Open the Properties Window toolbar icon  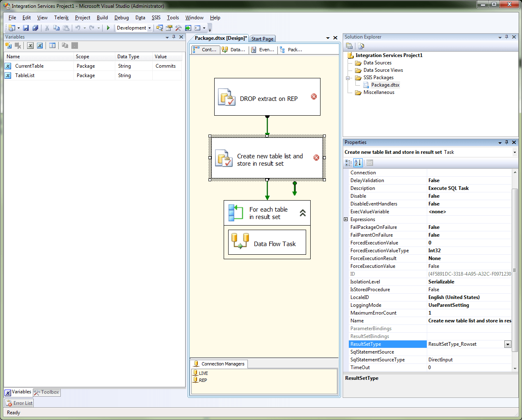click(169, 28)
